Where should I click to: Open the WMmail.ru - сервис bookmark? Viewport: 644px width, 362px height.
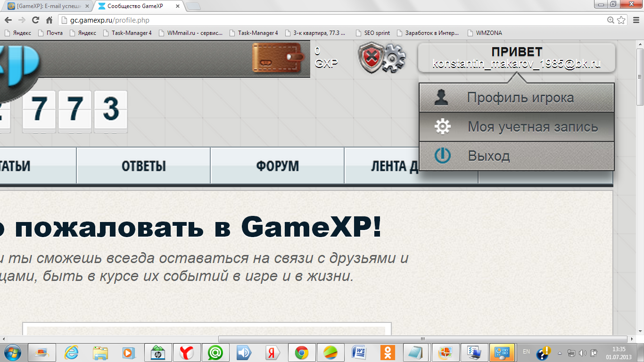click(x=191, y=33)
